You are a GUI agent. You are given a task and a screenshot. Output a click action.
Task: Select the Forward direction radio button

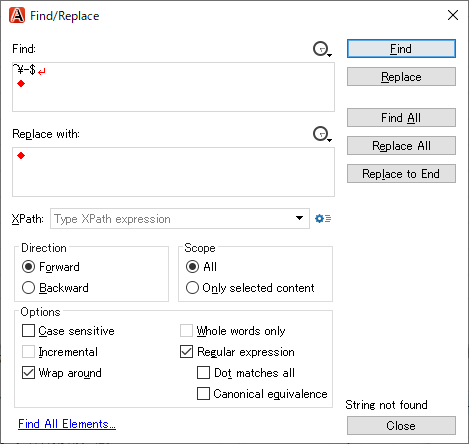[x=28, y=267]
